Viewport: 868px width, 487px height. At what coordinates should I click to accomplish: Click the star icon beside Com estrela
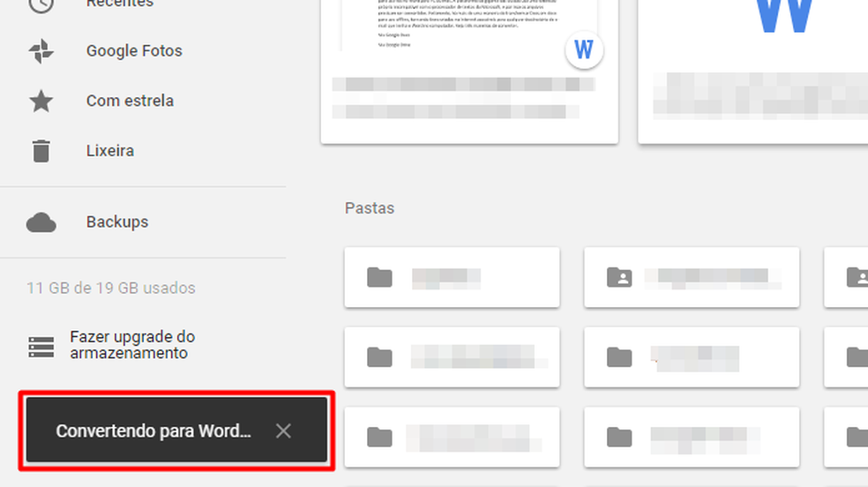click(41, 101)
